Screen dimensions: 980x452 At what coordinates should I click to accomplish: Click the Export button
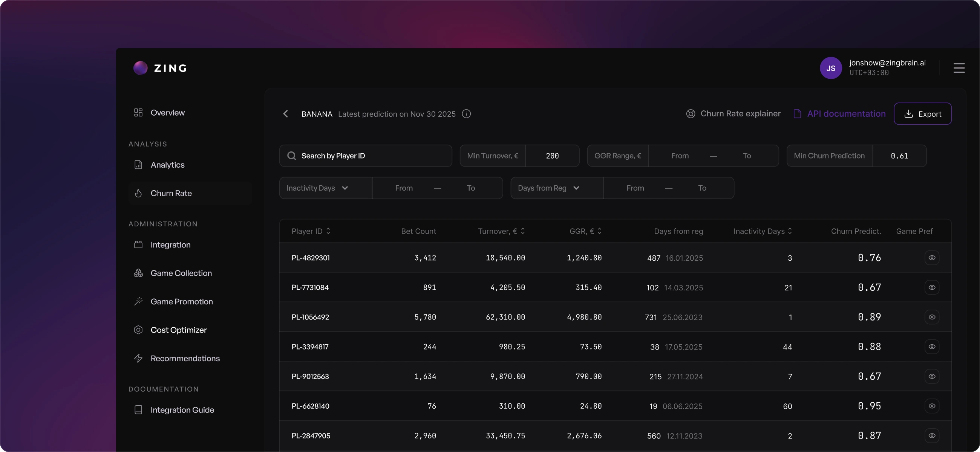(x=922, y=114)
